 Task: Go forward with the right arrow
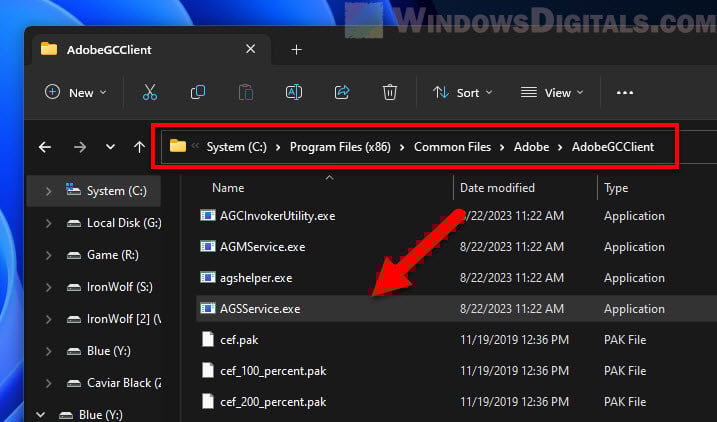tap(80, 147)
